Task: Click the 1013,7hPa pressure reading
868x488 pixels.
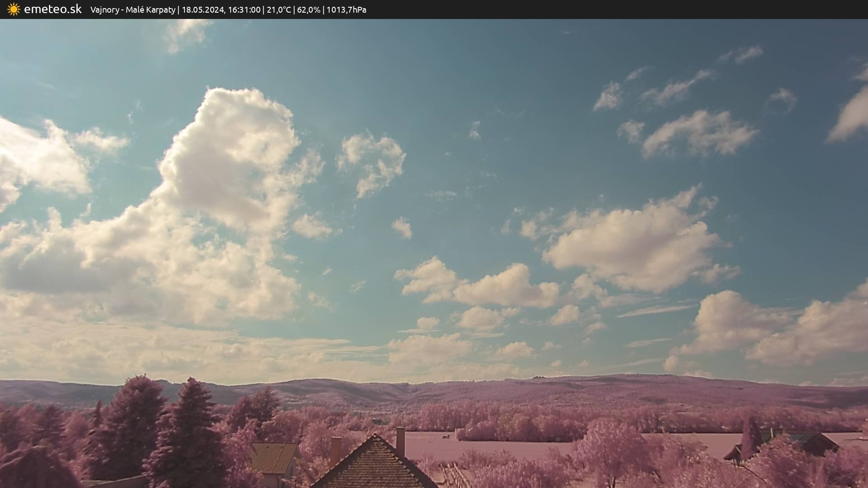Action: (346, 10)
